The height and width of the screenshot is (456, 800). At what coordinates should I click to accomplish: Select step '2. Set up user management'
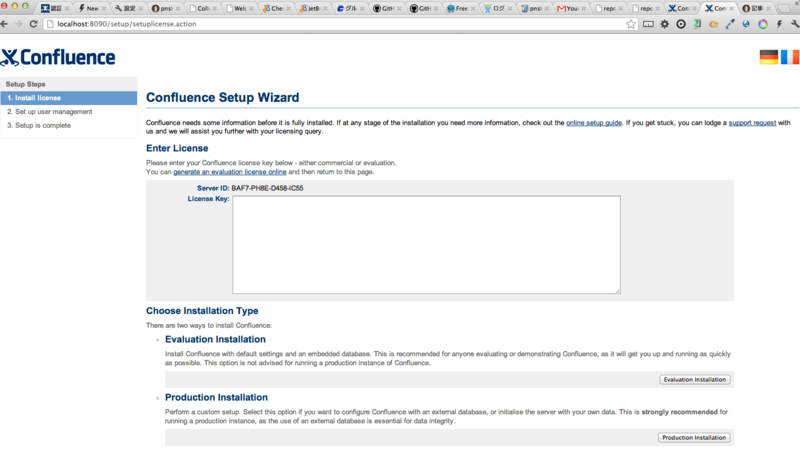coord(49,112)
